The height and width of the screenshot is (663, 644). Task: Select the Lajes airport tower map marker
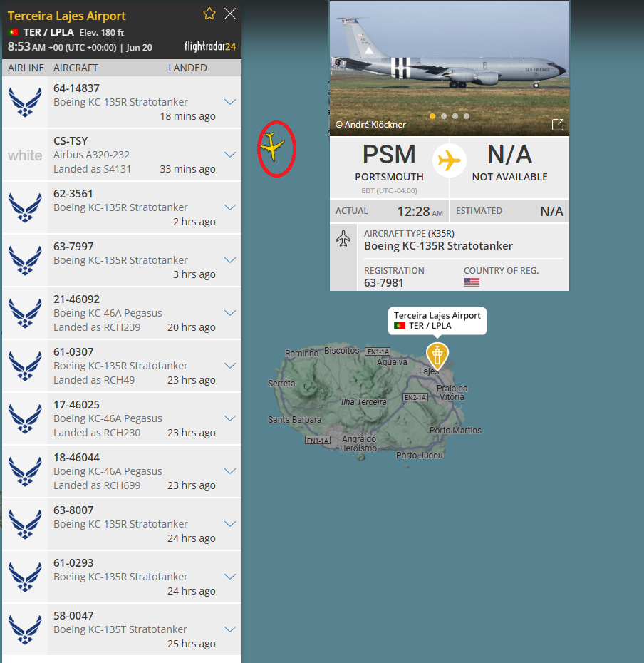point(437,356)
